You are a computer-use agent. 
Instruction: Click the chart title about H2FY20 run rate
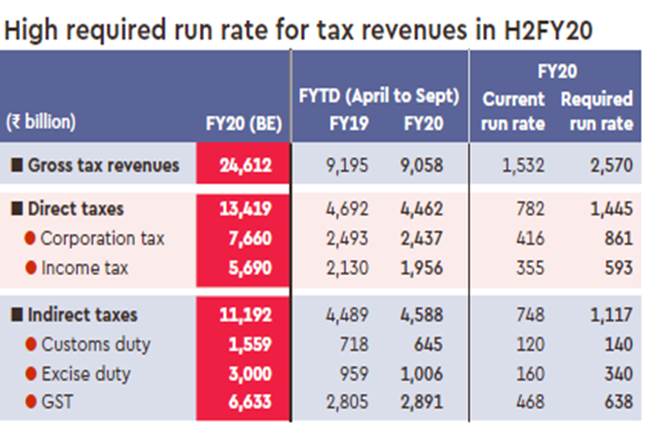tap(299, 30)
